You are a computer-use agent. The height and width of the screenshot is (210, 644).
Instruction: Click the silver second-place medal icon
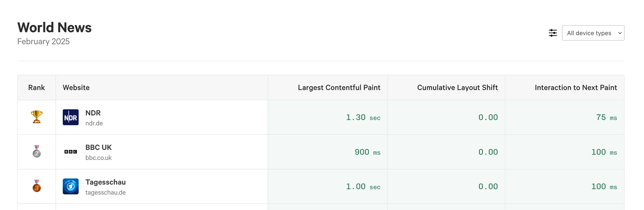pyautogui.click(x=36, y=151)
